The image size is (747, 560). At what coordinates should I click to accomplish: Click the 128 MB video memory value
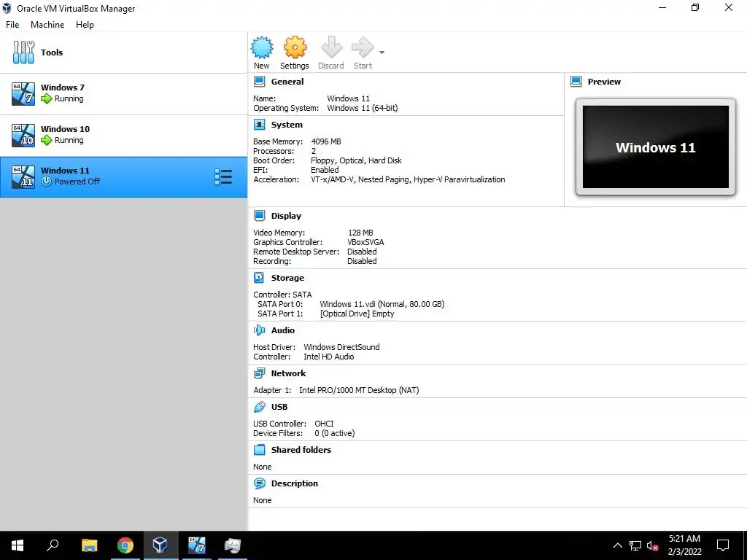[x=360, y=233]
